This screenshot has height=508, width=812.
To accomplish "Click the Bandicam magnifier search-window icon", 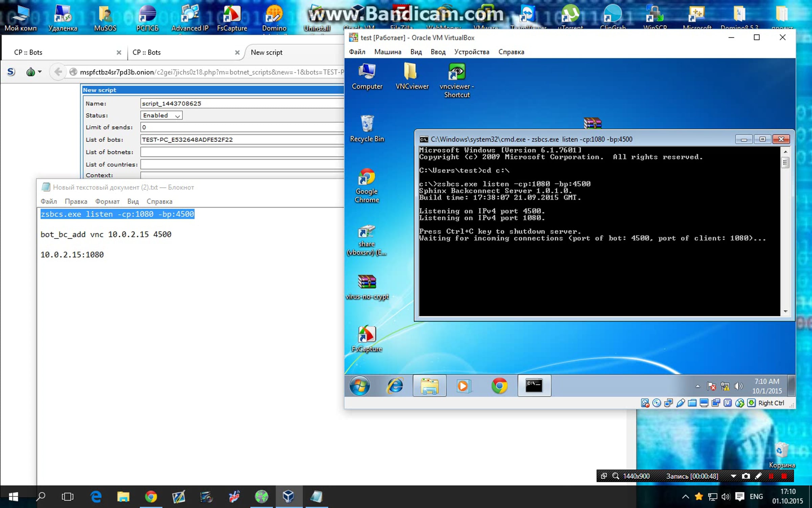I will click(x=616, y=476).
